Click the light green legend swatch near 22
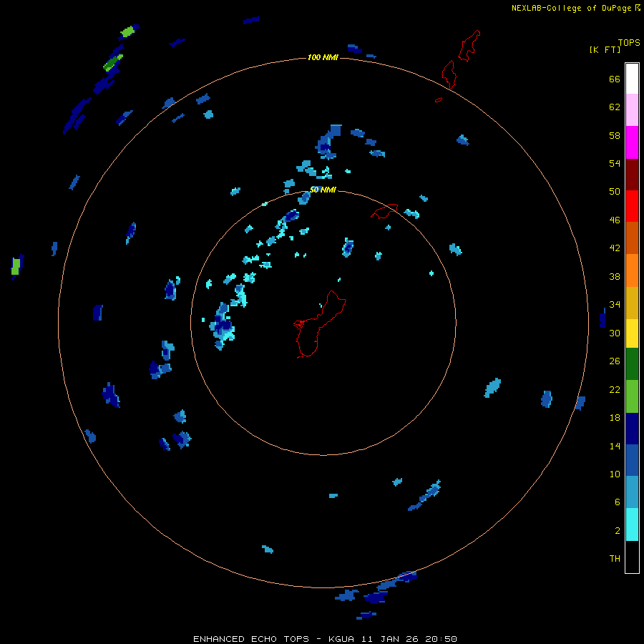644x644 pixels. 632,396
